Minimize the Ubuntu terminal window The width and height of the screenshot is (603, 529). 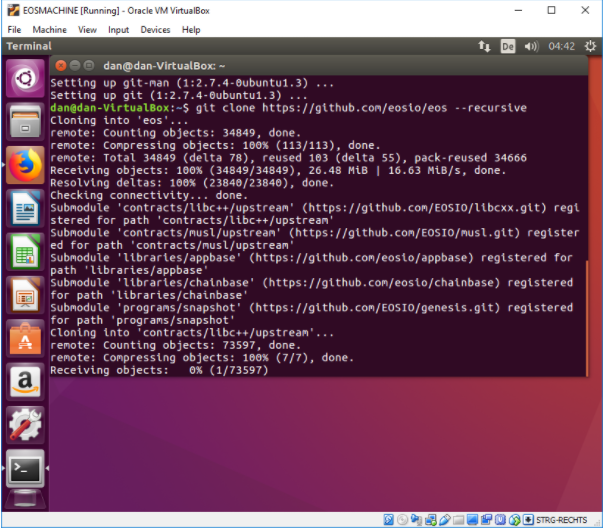75,66
